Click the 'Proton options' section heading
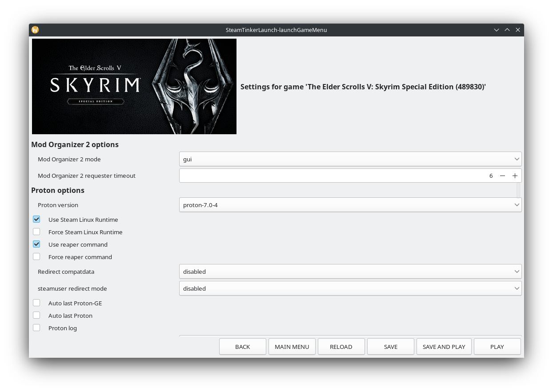The height and width of the screenshot is (392, 553). tap(58, 190)
